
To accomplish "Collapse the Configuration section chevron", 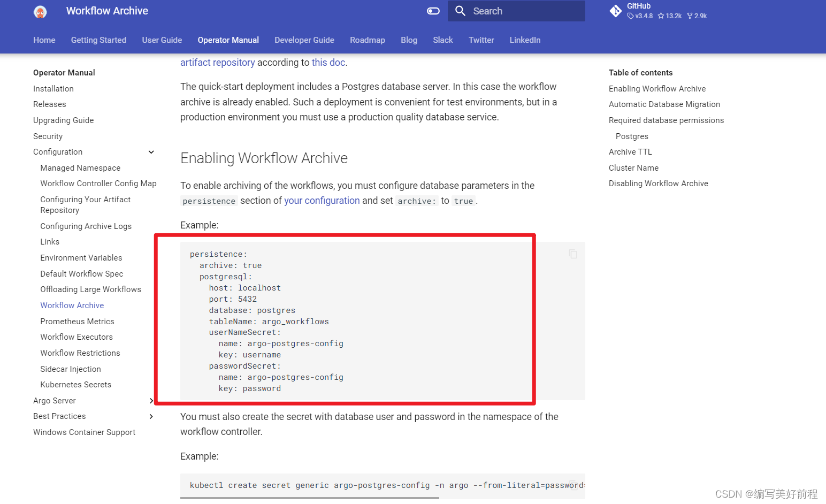I will 151,152.
